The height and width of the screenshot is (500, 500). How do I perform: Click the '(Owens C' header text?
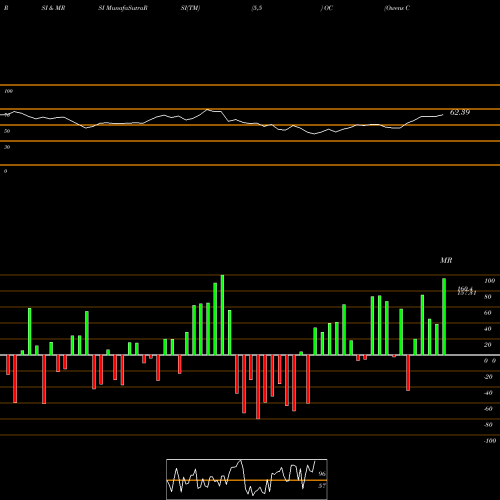point(397,8)
